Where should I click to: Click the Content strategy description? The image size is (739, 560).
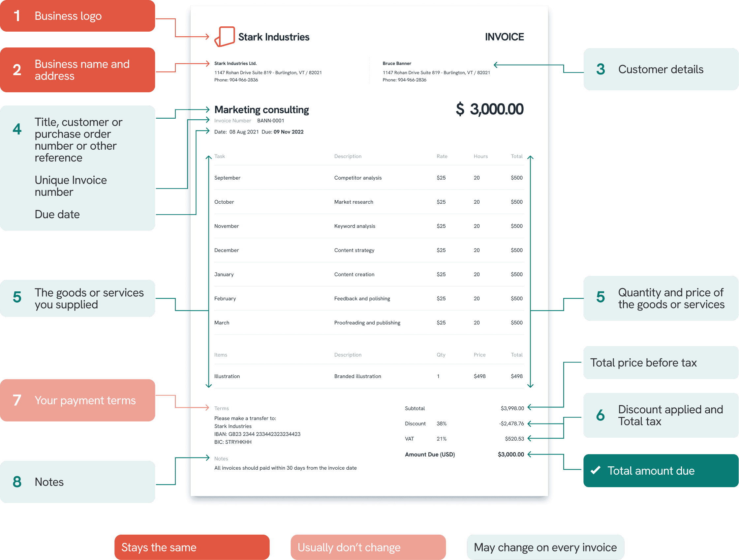tap(354, 250)
